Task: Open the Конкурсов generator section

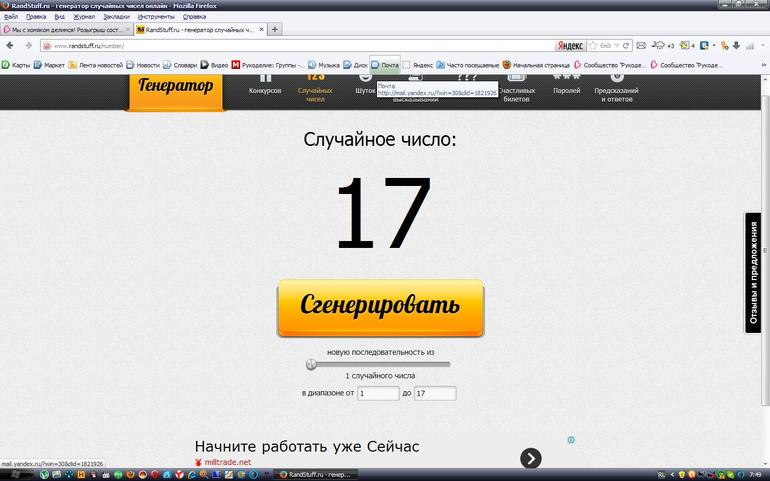Action: [x=265, y=85]
